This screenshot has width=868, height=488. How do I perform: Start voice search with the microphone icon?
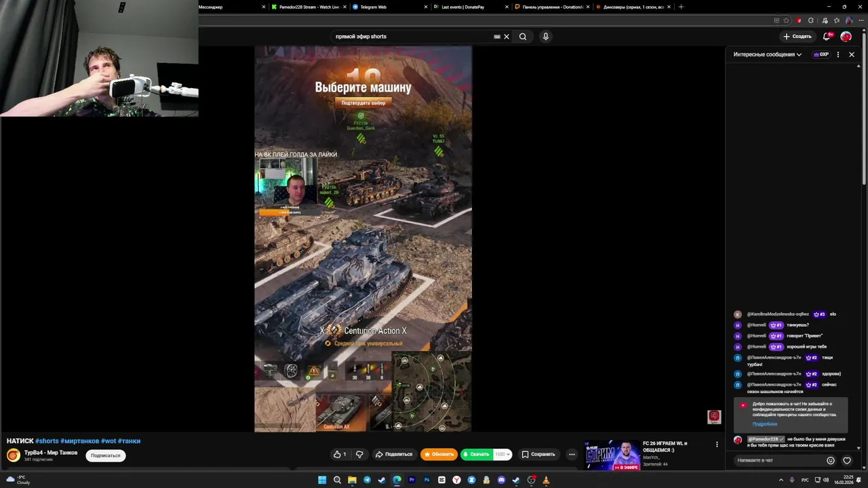[x=545, y=37]
